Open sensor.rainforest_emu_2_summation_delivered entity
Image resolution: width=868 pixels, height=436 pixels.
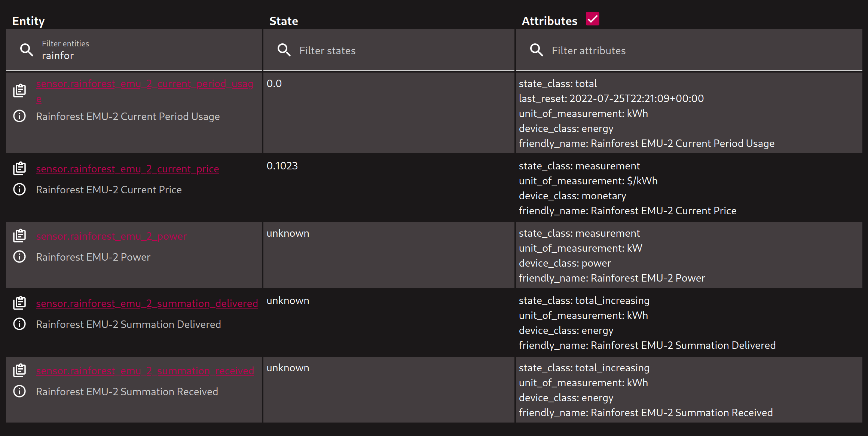147,303
